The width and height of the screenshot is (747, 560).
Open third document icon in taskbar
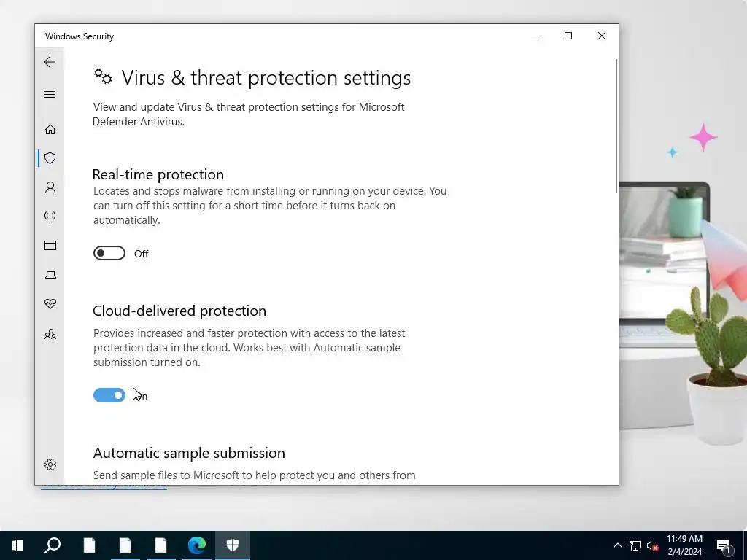click(x=161, y=545)
